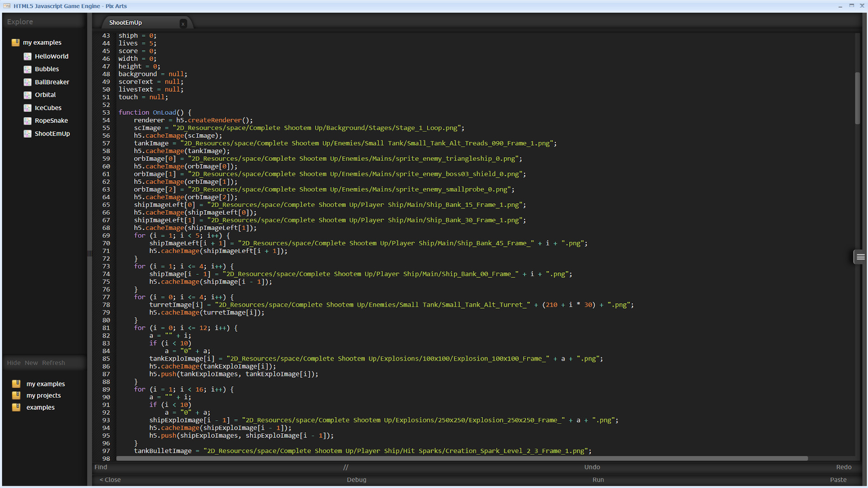Start Debug mode
The width and height of the screenshot is (868, 488).
point(357,479)
